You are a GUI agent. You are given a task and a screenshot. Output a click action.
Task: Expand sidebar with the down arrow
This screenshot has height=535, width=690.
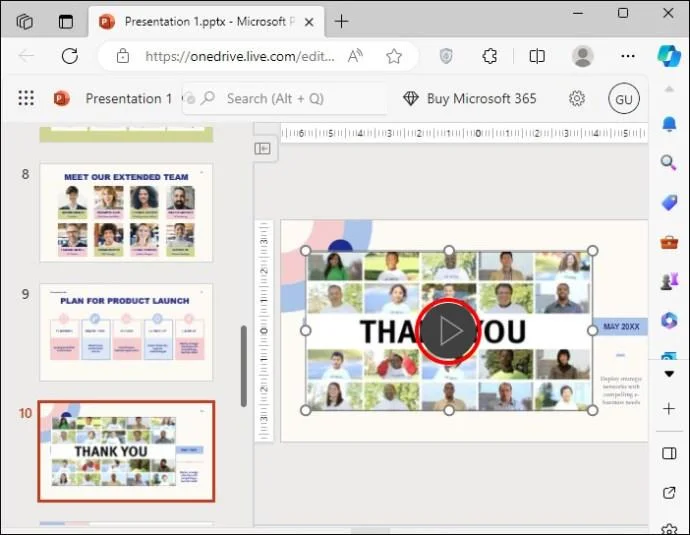(x=669, y=374)
